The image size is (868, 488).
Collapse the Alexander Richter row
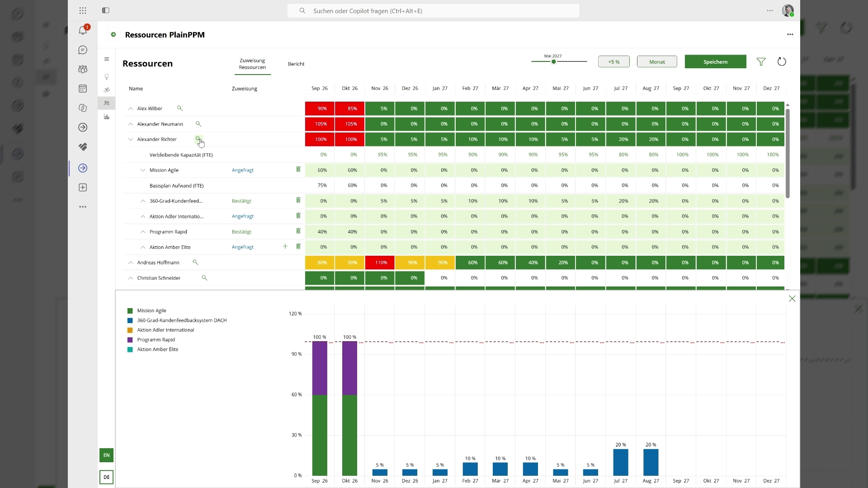tap(131, 139)
